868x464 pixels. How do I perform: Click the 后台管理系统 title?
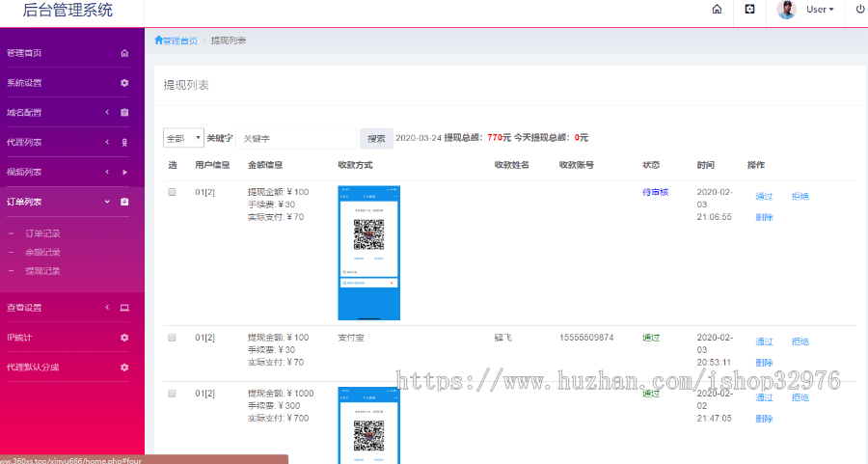[x=68, y=10]
